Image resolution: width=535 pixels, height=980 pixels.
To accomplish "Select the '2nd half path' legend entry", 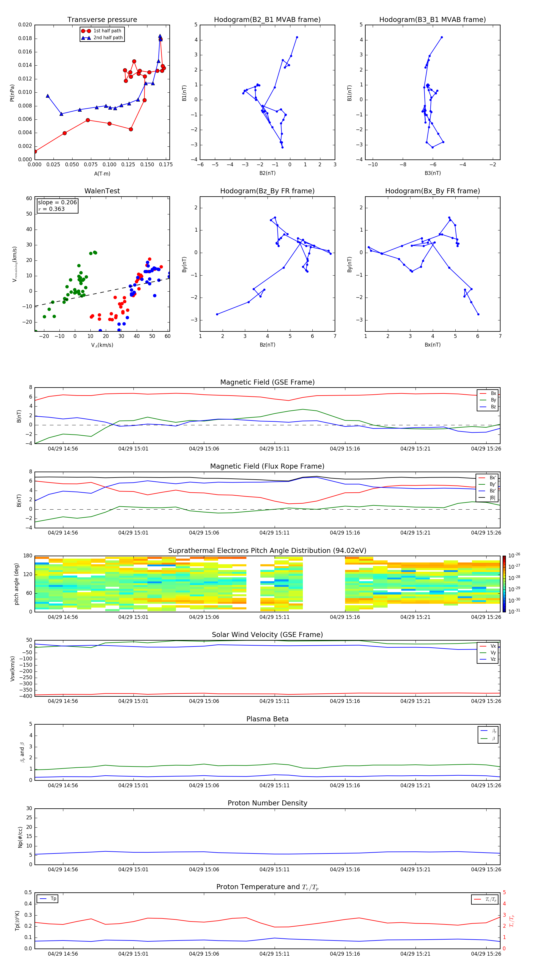I will click(x=102, y=38).
